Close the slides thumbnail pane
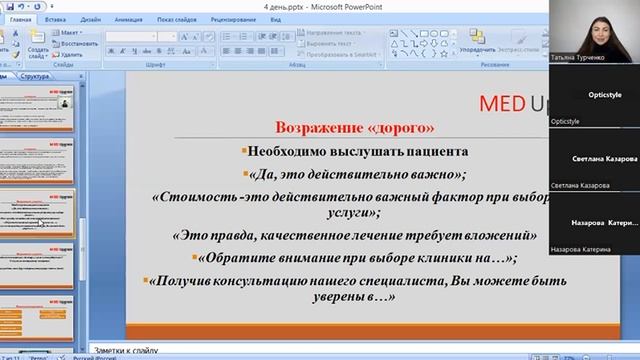Viewport: 640px width, 360px height. [81, 76]
